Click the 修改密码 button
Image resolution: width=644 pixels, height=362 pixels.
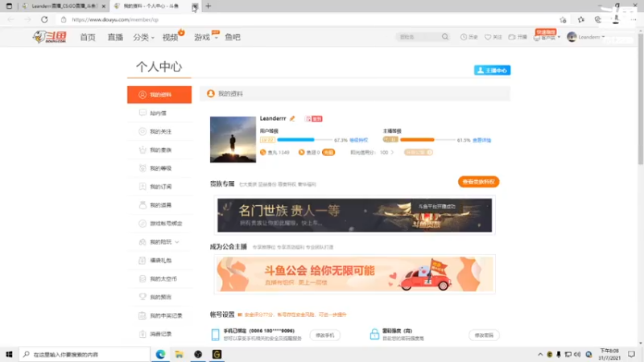click(x=484, y=335)
